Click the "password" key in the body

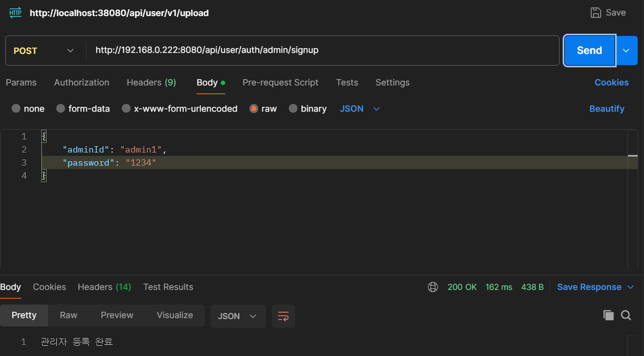[89, 163]
